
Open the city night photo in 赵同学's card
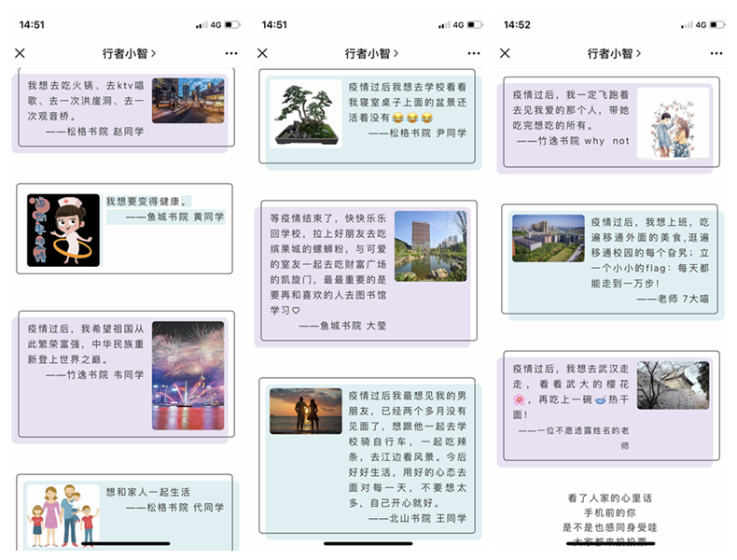click(x=188, y=101)
